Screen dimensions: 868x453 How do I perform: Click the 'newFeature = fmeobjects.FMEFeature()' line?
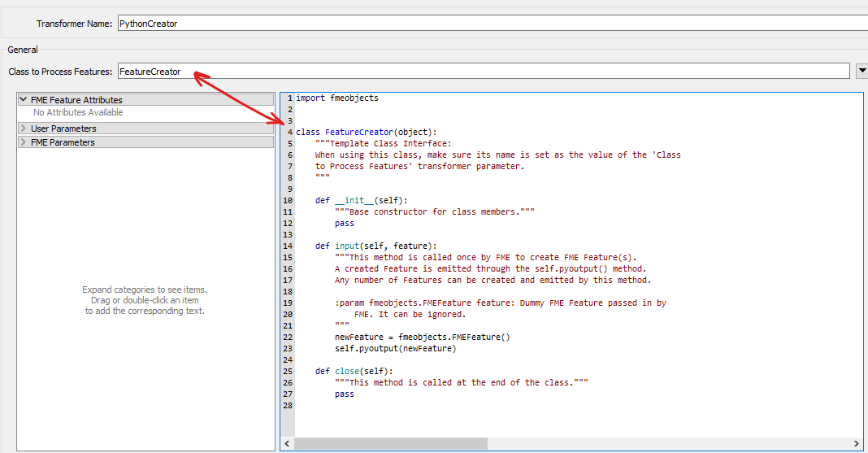point(423,337)
